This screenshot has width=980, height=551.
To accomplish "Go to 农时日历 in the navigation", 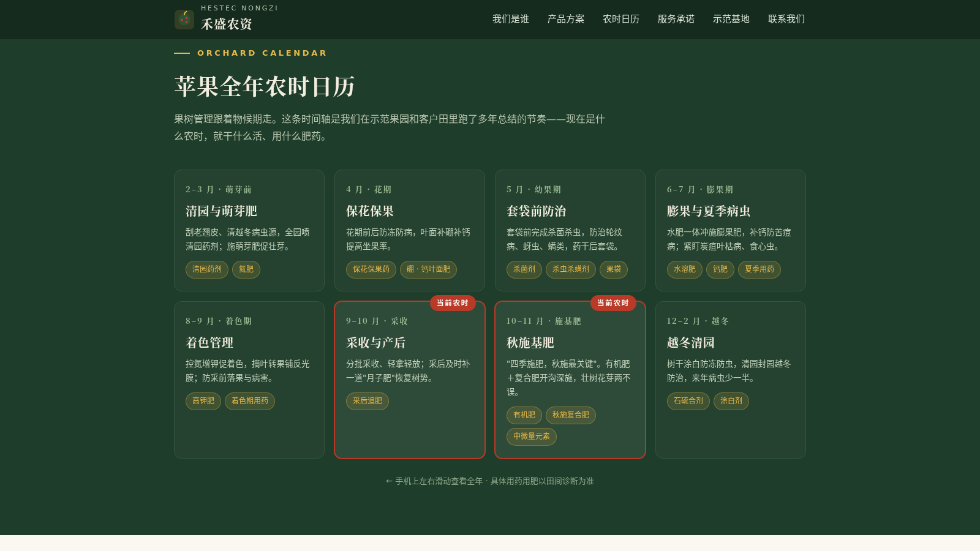I will pos(621,19).
